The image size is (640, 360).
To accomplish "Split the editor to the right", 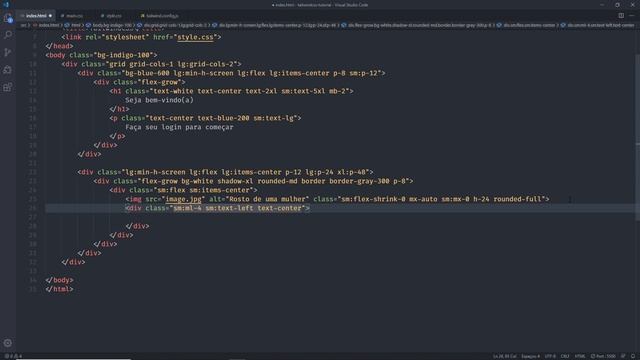I will (621, 16).
